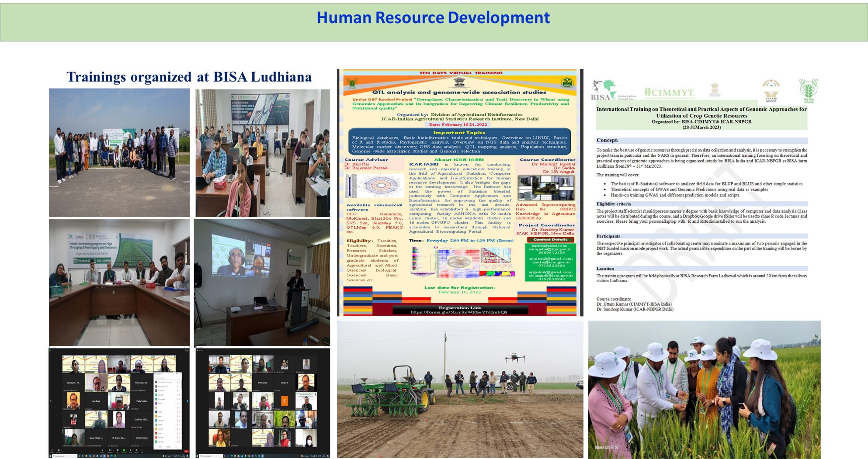Click the blue Important Topics box
868x459 pixels.
[459, 141]
